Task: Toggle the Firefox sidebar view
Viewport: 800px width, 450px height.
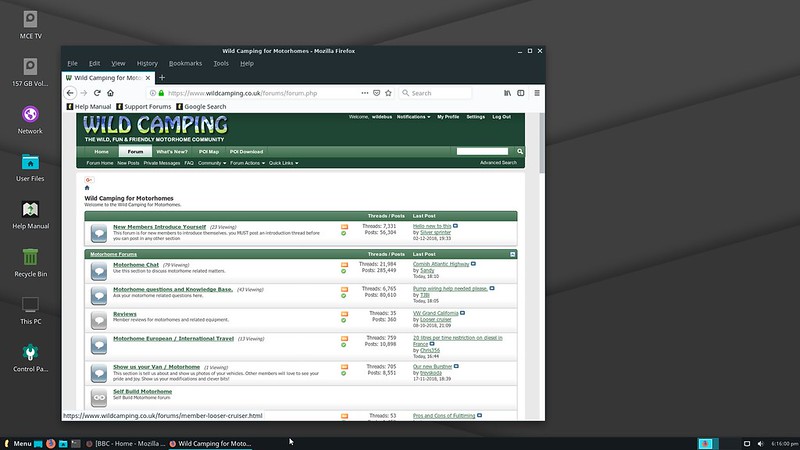Action: click(521, 93)
